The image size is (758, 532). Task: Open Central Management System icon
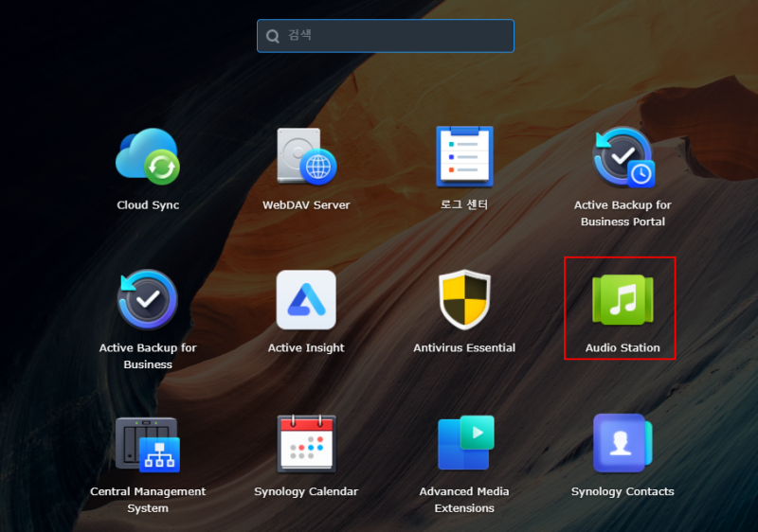tap(148, 444)
